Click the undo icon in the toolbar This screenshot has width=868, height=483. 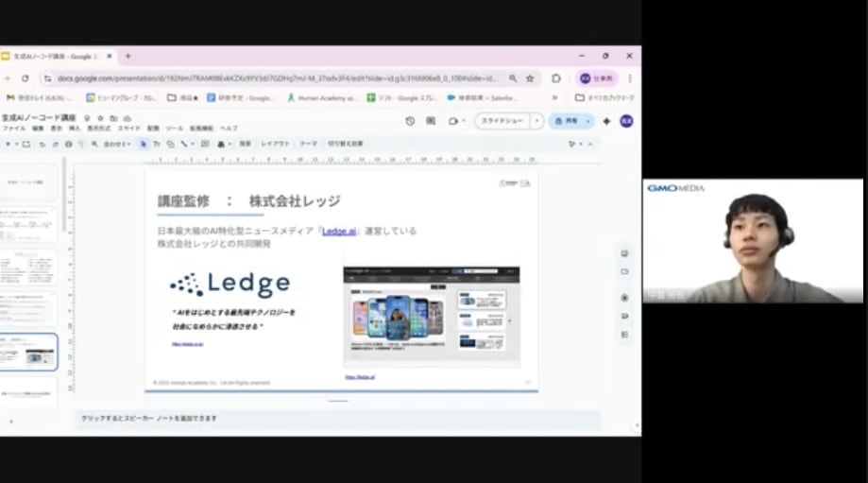tap(43, 144)
